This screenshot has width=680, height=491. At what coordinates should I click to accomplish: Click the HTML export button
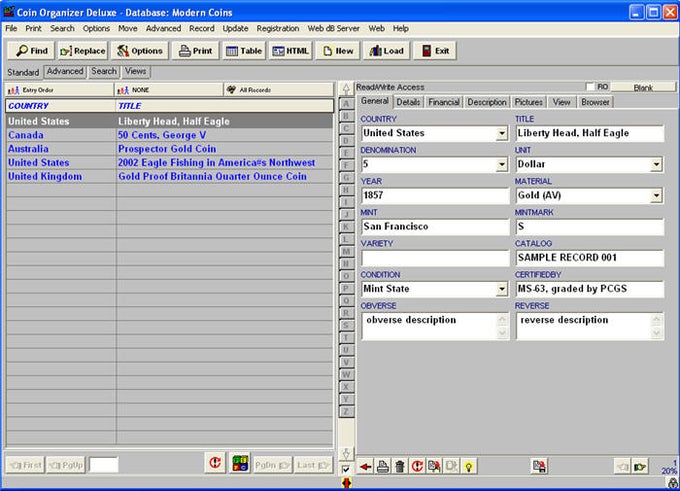(290, 51)
